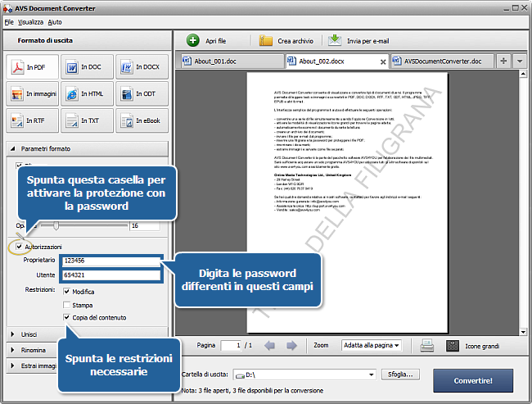Expand the Estrai immagini section
This screenshot has height=404, width=532.
pyautogui.click(x=12, y=365)
